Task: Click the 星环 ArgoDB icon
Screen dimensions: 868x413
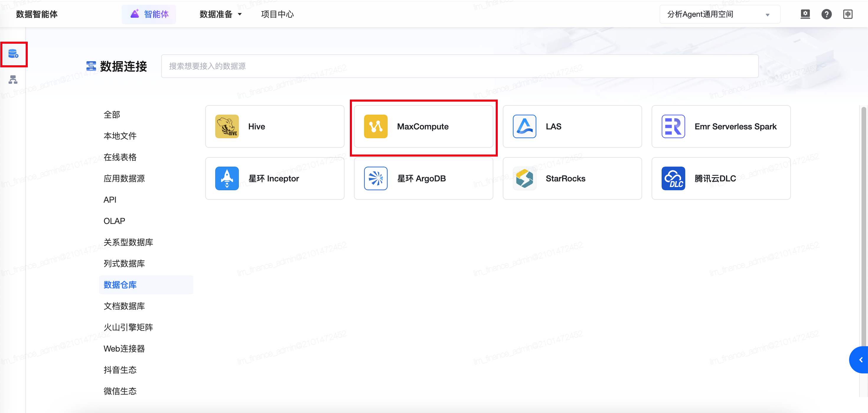Action: 375,178
